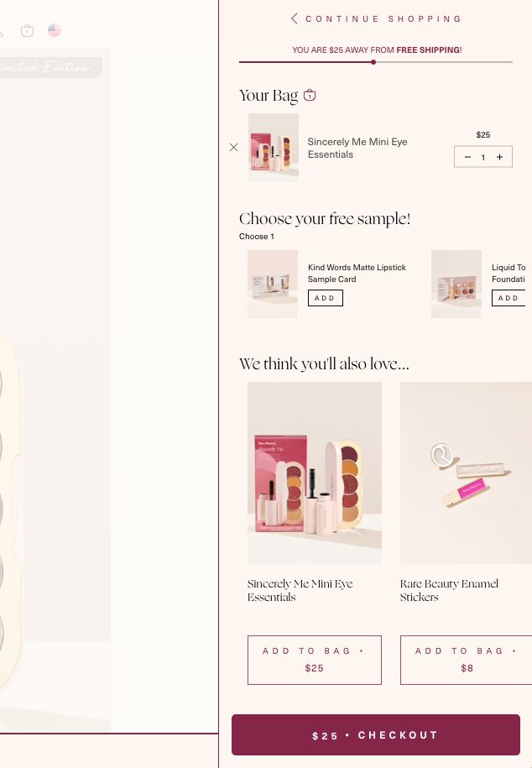532x768 pixels.
Task: Click the bag icon beside Your Bag
Action: click(x=310, y=95)
